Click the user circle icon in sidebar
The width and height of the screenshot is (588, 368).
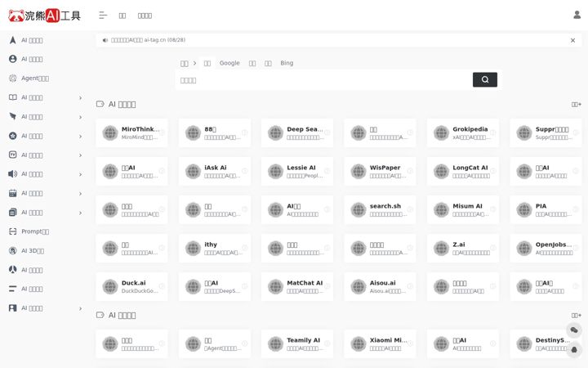click(13, 59)
